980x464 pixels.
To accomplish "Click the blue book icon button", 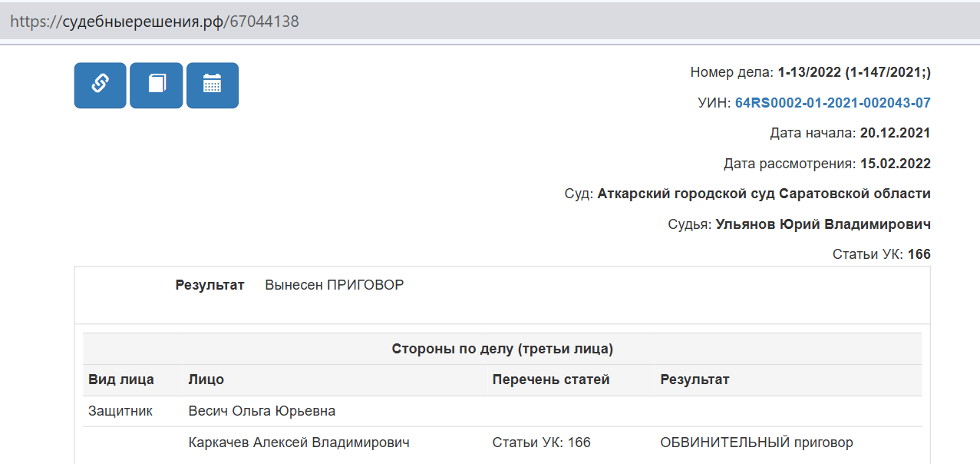I will coord(157,85).
